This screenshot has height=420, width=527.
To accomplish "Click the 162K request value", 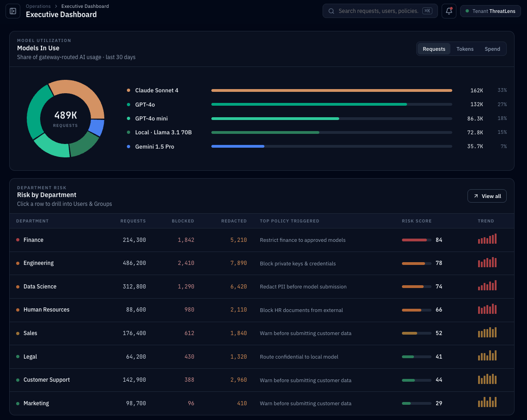I will tap(477, 90).
